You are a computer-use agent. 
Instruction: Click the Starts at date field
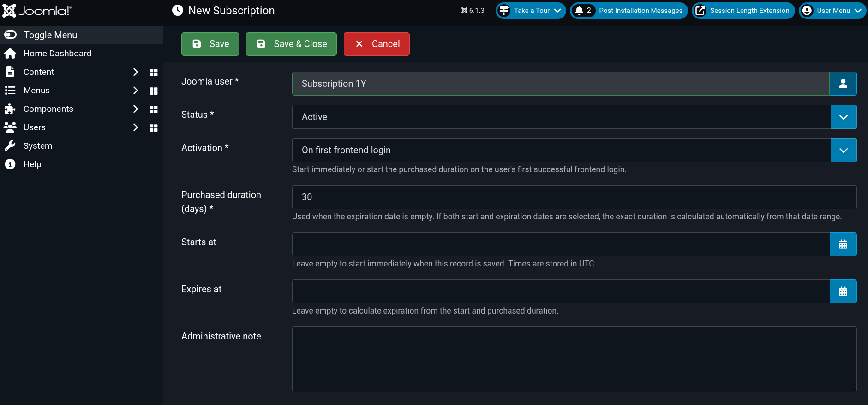click(x=561, y=244)
